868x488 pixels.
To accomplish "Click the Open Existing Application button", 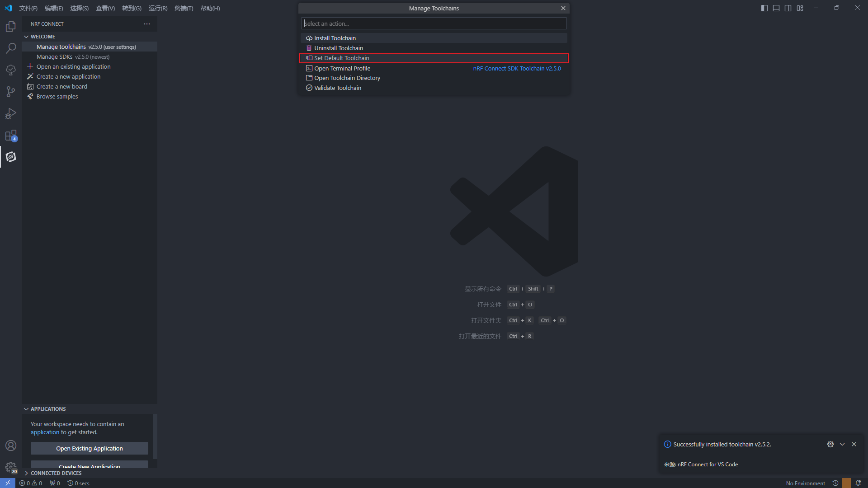I will tap(90, 448).
